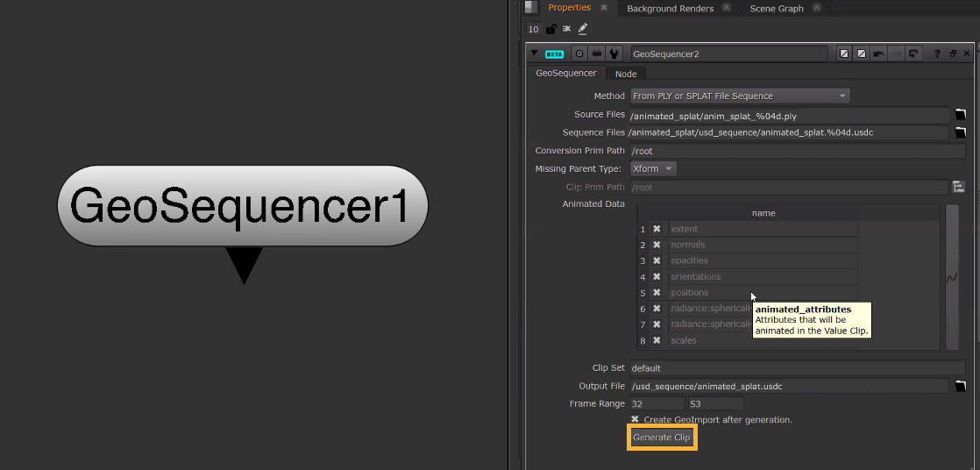Click the BETA badge
This screenshot has width=980, height=470.
(x=554, y=53)
